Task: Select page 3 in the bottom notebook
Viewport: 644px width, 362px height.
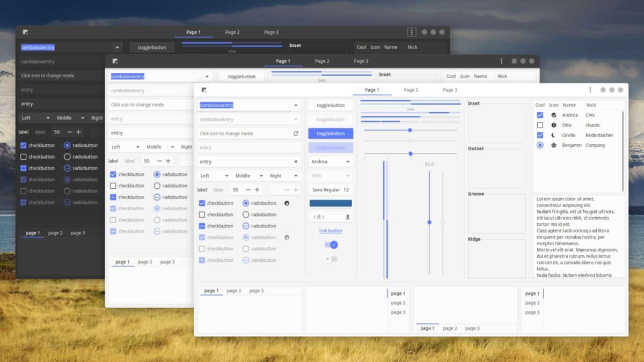Action: [x=256, y=290]
